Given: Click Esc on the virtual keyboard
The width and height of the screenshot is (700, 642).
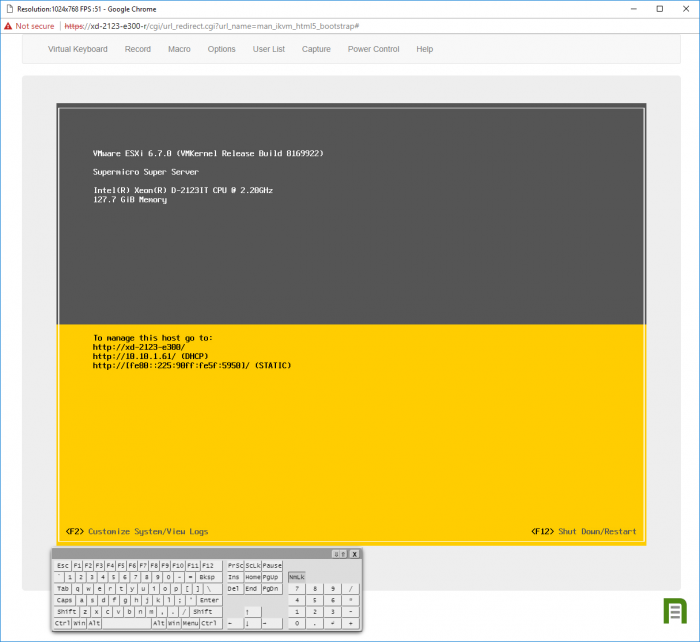Looking at the screenshot, I should tap(63, 566).
